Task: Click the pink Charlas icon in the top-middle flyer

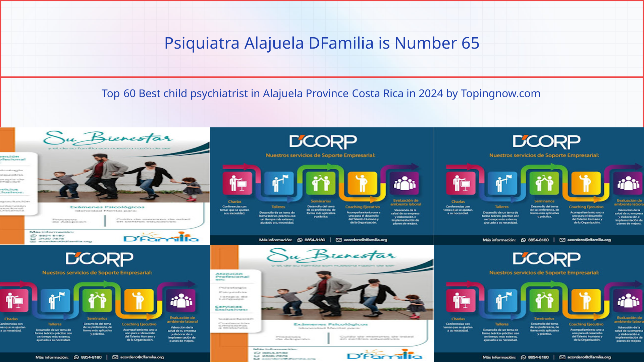Action: click(237, 183)
